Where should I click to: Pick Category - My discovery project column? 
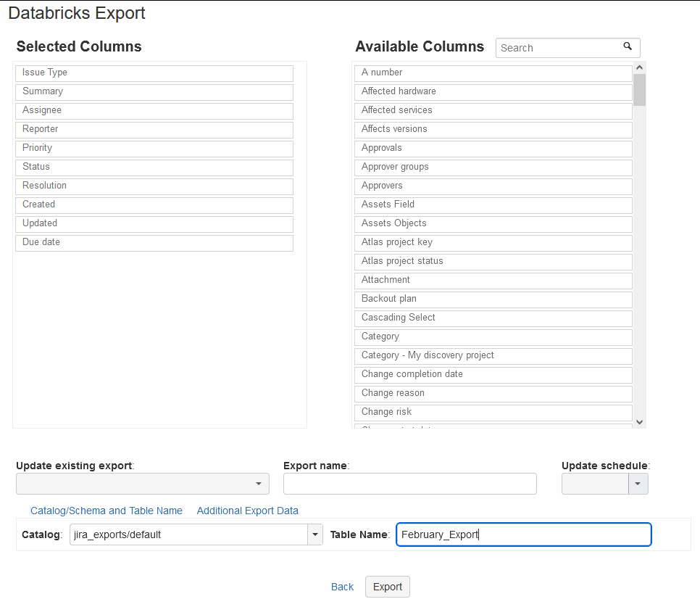pyautogui.click(x=493, y=356)
